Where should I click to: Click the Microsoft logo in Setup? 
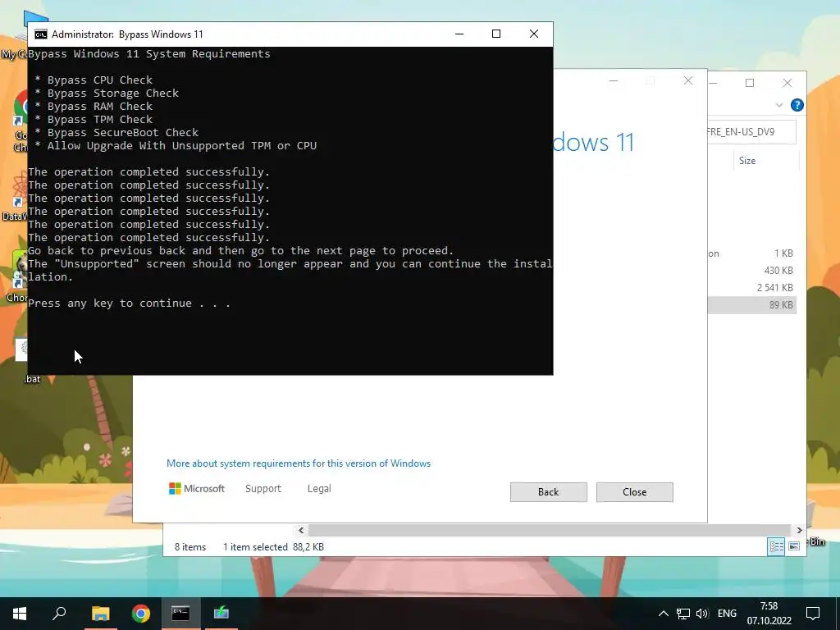197,489
